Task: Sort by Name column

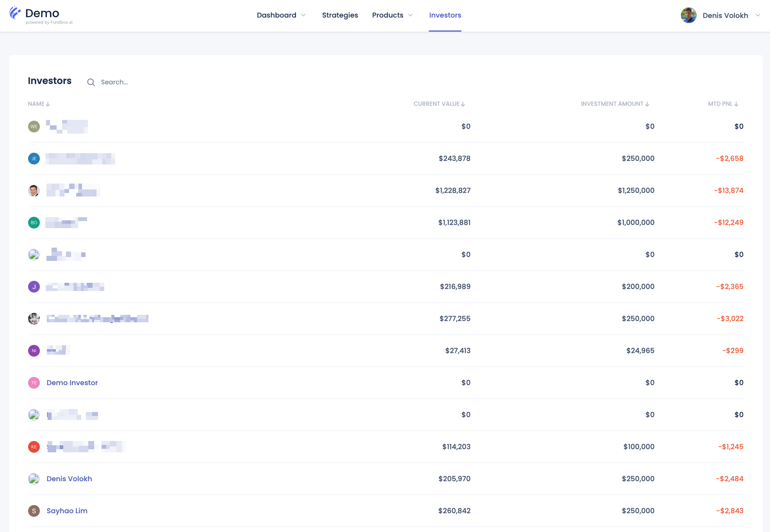Action: click(39, 104)
